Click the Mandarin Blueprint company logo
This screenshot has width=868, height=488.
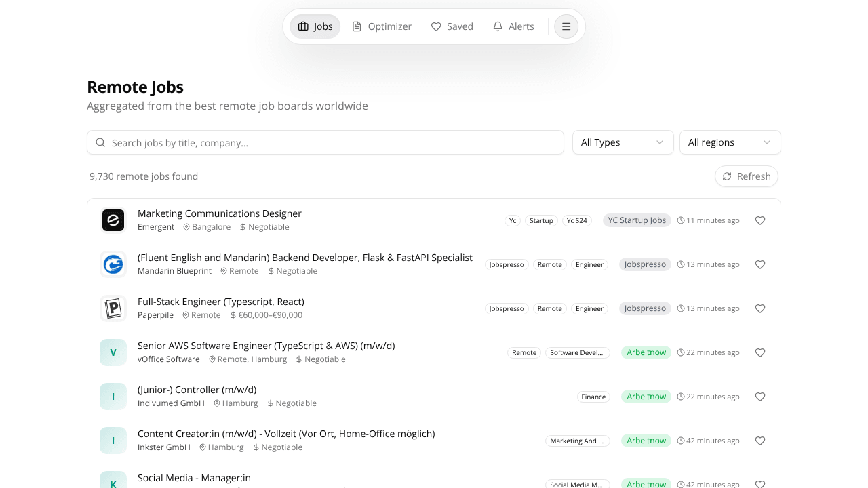[x=113, y=264]
